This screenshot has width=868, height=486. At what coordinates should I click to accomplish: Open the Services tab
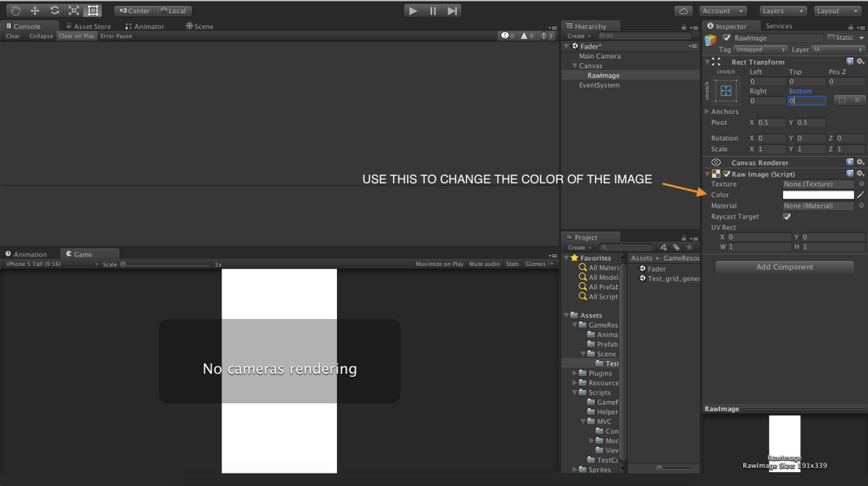778,26
